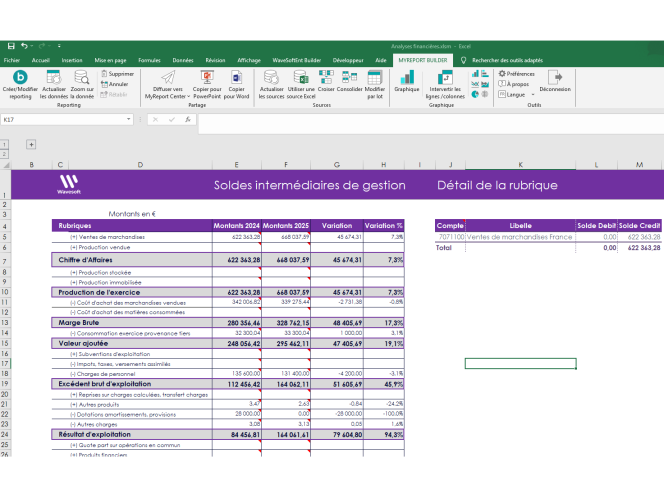Click Copier pour Word icon
The image size is (664, 480).
(x=236, y=77)
